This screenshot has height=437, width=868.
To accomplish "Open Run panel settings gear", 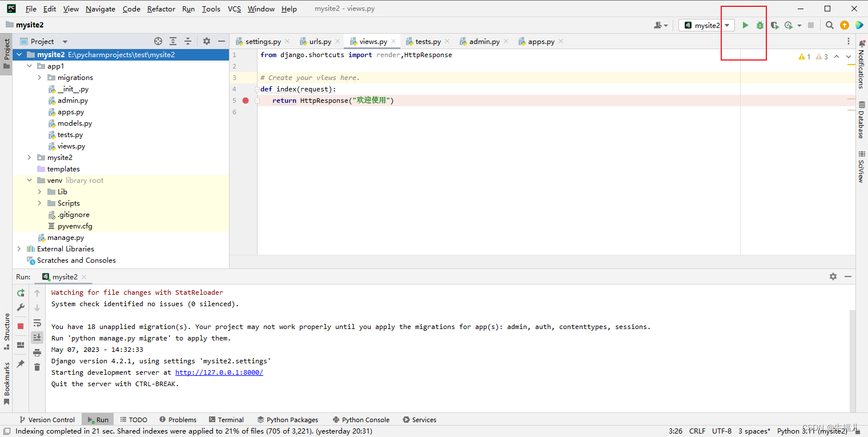I will pos(833,276).
